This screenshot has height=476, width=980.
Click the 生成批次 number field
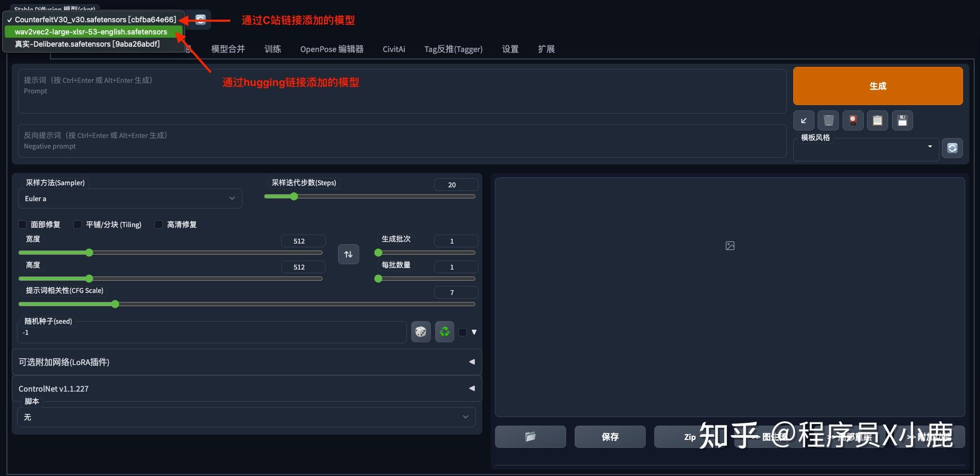point(456,241)
